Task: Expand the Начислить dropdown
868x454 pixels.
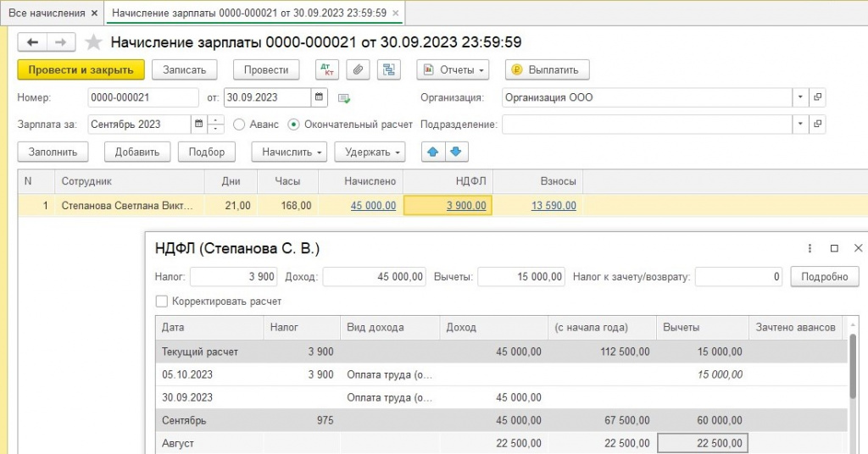Action: pyautogui.click(x=289, y=152)
